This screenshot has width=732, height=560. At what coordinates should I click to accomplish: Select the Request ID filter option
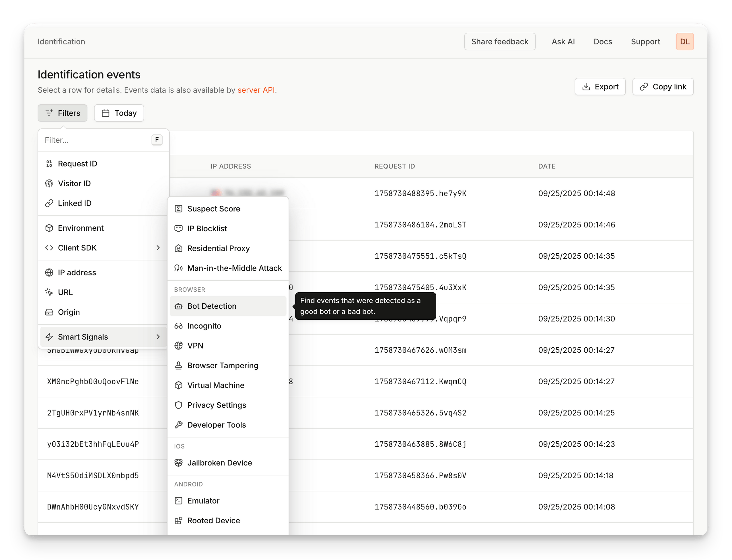pos(104,164)
